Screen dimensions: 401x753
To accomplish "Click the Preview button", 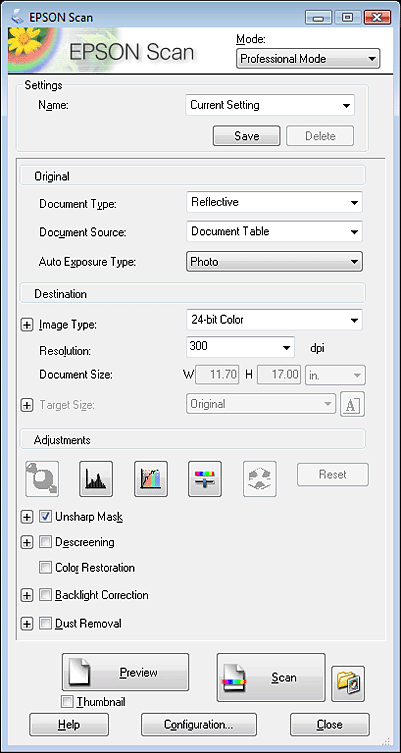I will (125, 672).
